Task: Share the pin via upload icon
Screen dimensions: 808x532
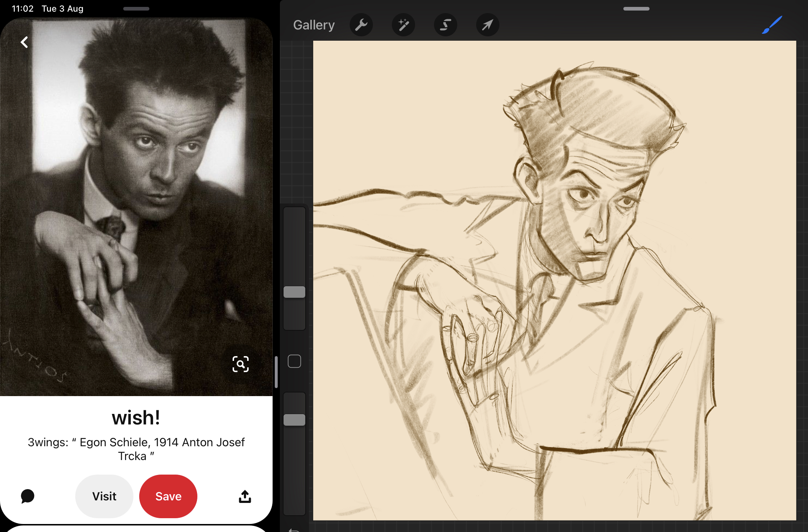Action: click(245, 496)
